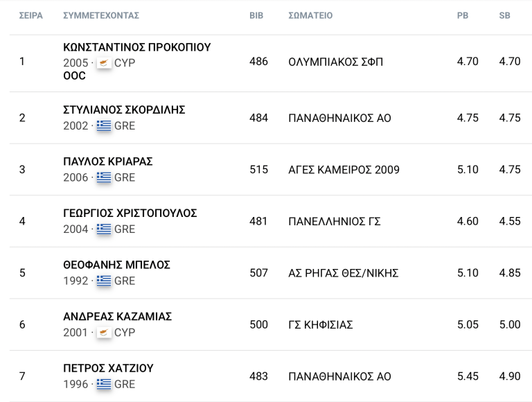The width and height of the screenshot is (532, 402).
Task: Click club ΓΣ ΚΗΦΙΣΙΑΣ
Action: click(x=321, y=325)
